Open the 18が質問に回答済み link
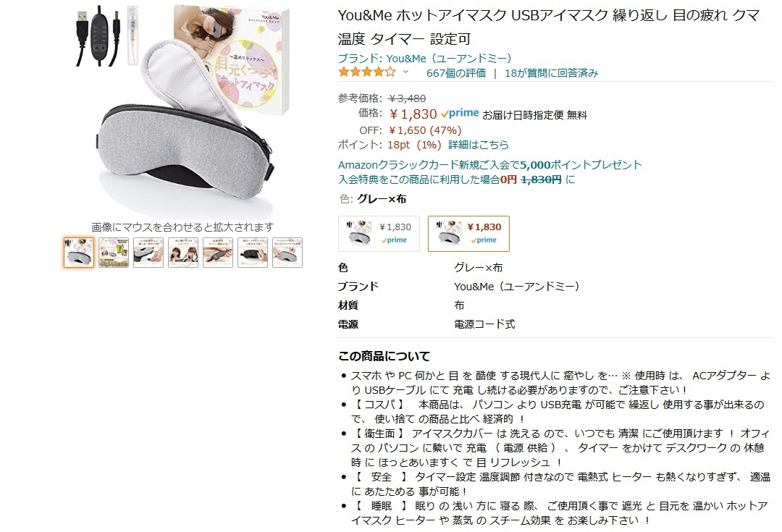This screenshot has height=532, width=782. pos(552,73)
